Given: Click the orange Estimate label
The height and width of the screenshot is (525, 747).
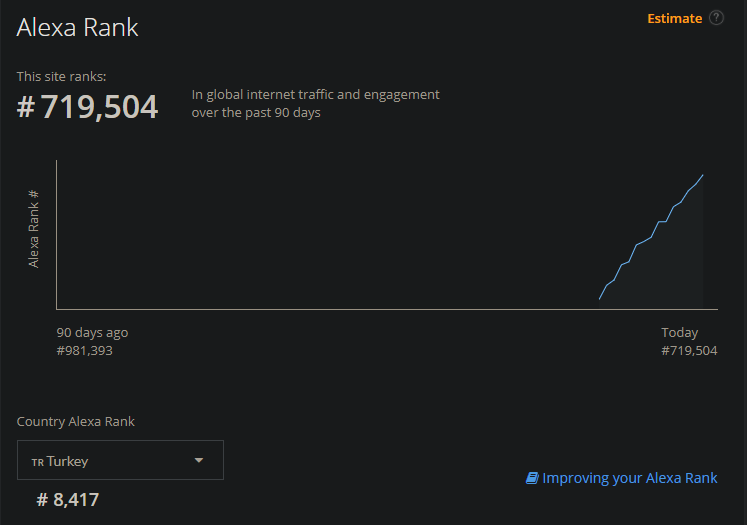Looking at the screenshot, I should click(675, 19).
